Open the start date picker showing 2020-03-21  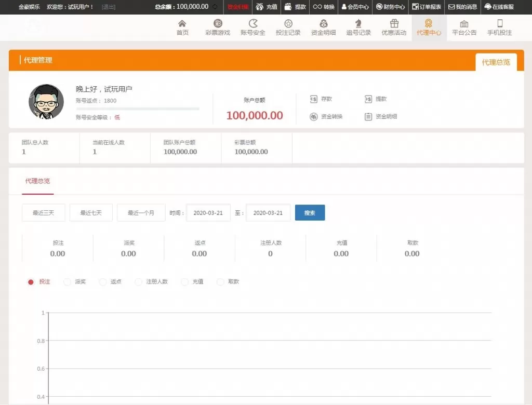tap(208, 212)
